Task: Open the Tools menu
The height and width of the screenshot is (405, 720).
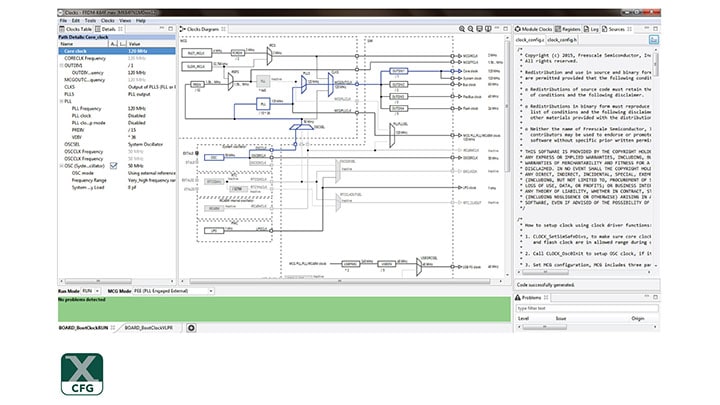Action: 90,20
